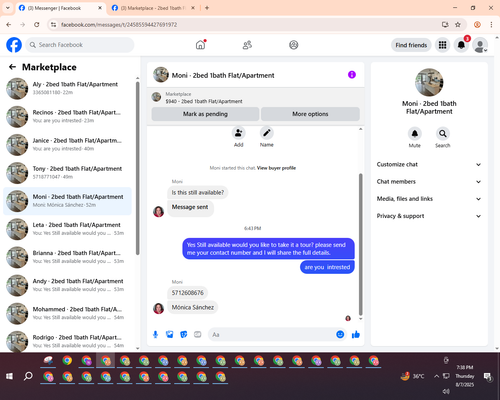This screenshot has width=500, height=400.
Task: Open the $940 Marketplace listing banner
Action: [256, 97]
